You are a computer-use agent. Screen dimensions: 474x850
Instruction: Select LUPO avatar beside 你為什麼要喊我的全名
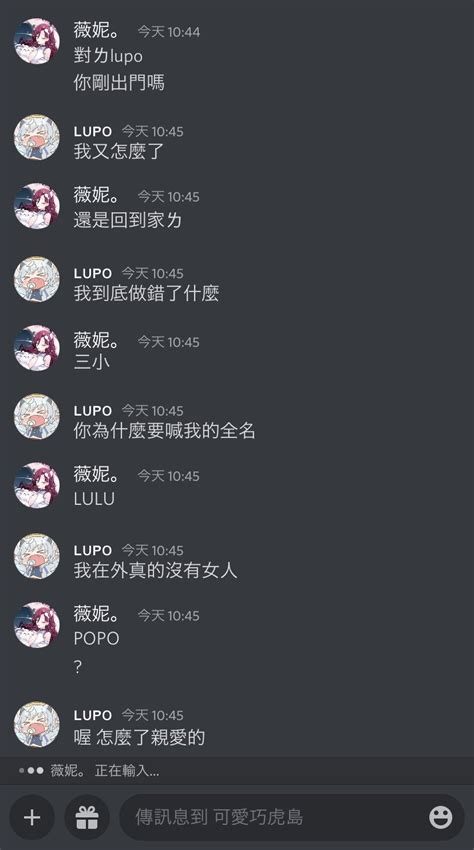36,416
